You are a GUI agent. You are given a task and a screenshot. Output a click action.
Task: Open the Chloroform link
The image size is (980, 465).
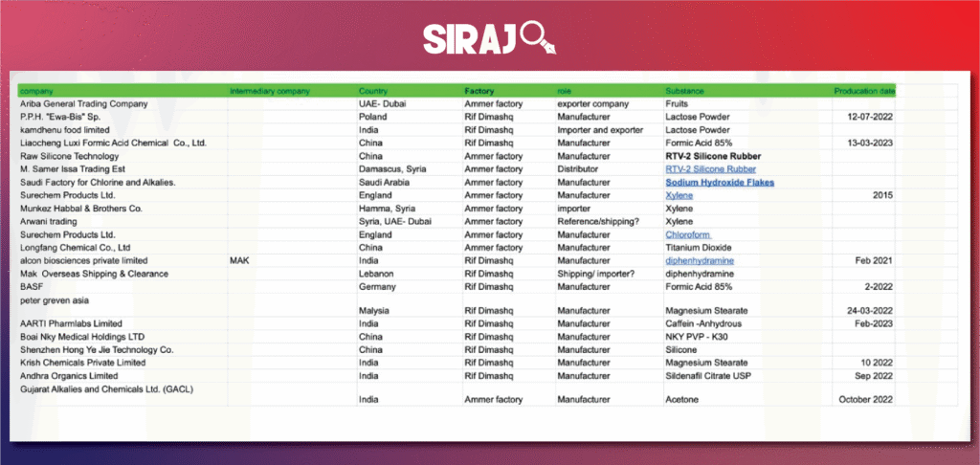(688, 235)
